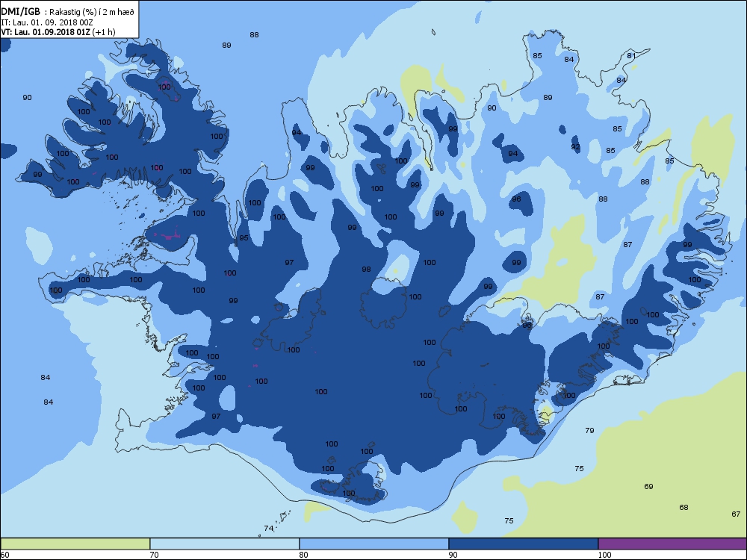Click the dark blue 90–100 legend swatch
This screenshot has height=560, width=747.
pos(523,544)
